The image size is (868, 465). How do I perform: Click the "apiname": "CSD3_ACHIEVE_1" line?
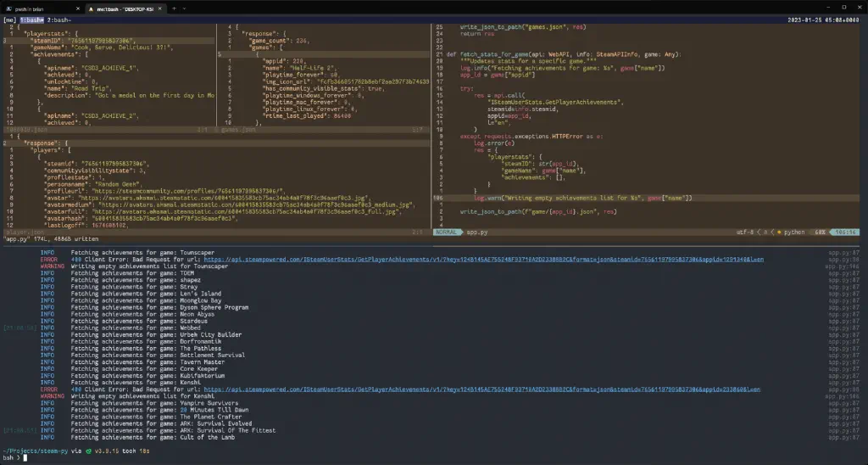[x=92, y=68]
